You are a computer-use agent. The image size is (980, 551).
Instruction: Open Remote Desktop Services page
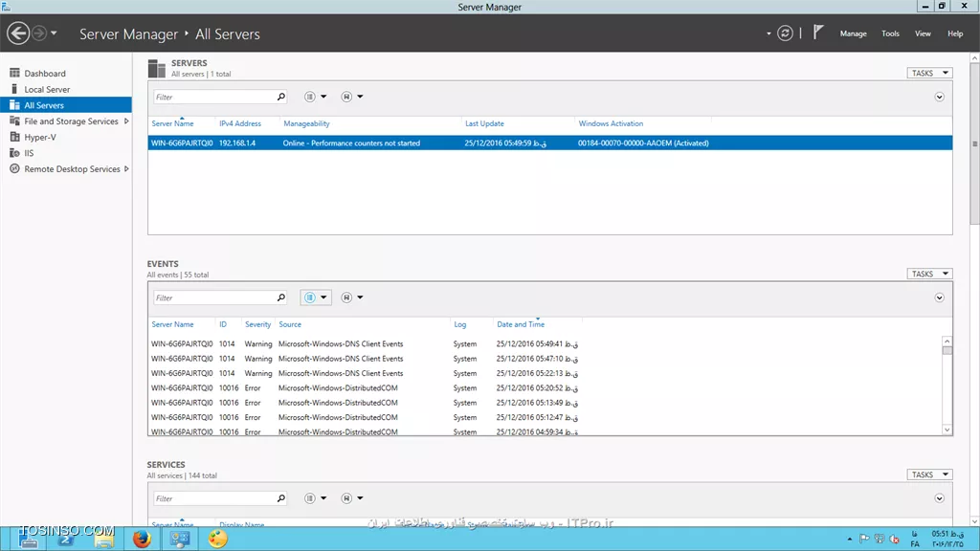pos(72,168)
